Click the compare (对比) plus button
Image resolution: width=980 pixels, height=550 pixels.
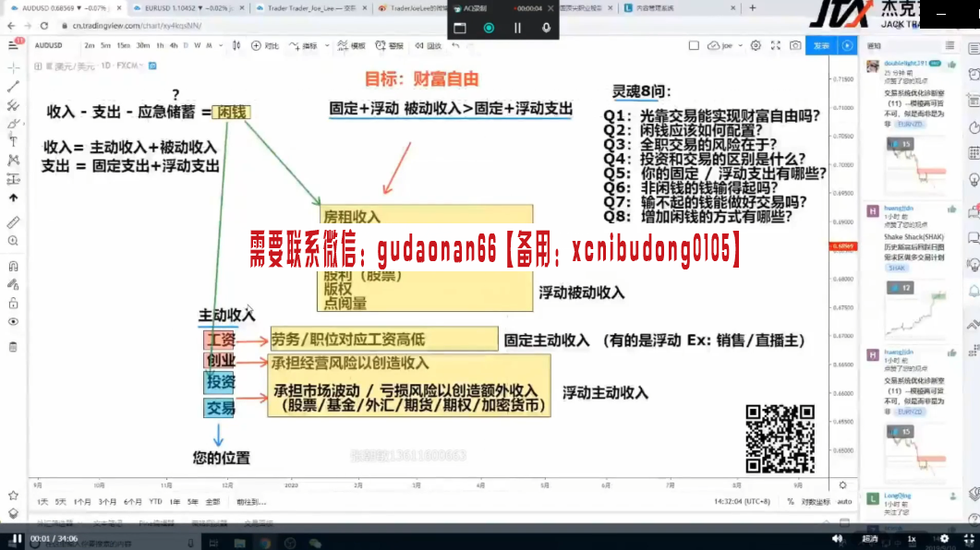pyautogui.click(x=265, y=45)
